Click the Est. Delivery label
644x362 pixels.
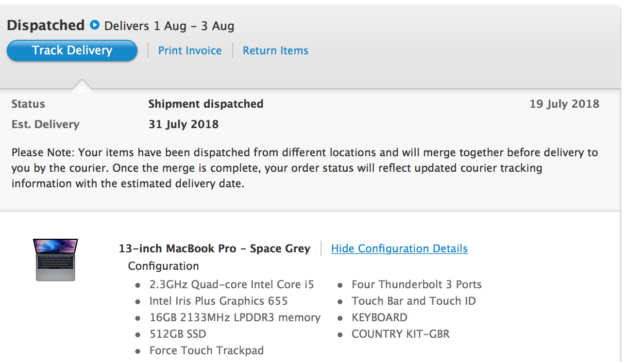tap(45, 124)
